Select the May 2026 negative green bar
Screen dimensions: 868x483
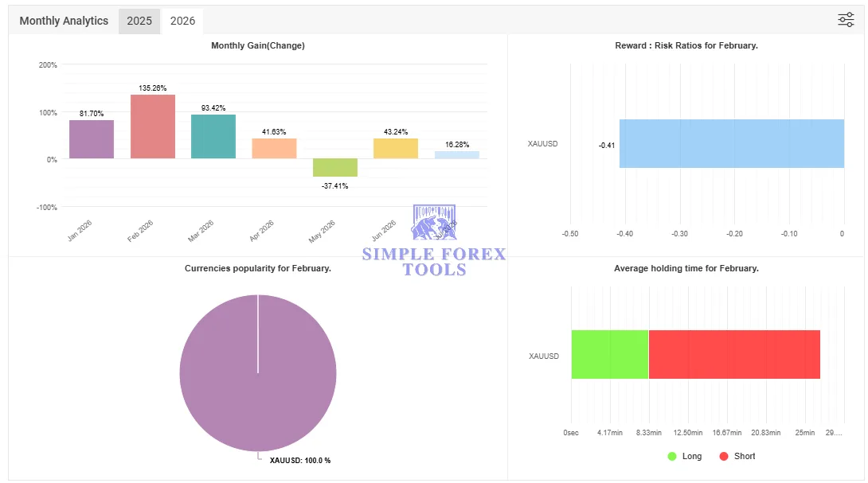(x=335, y=168)
